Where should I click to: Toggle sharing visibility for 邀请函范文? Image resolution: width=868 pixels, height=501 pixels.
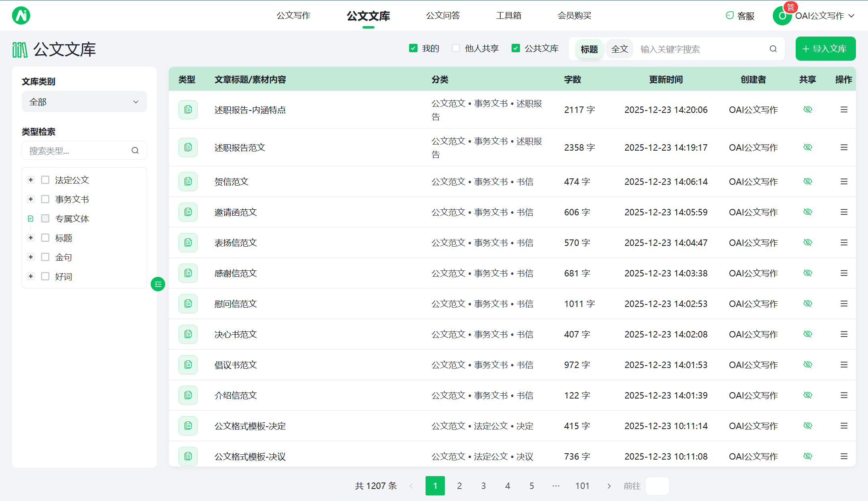coord(808,212)
